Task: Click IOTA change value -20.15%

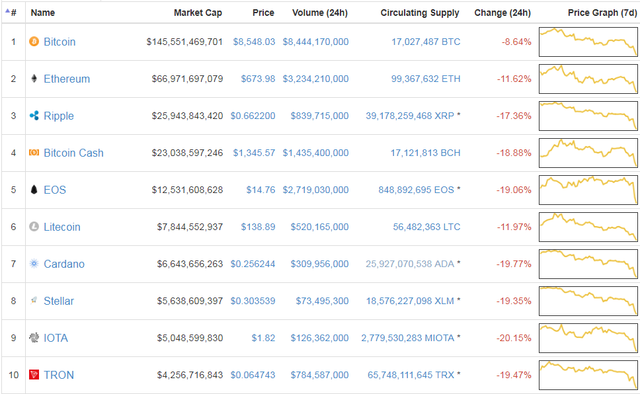Action: coord(514,338)
